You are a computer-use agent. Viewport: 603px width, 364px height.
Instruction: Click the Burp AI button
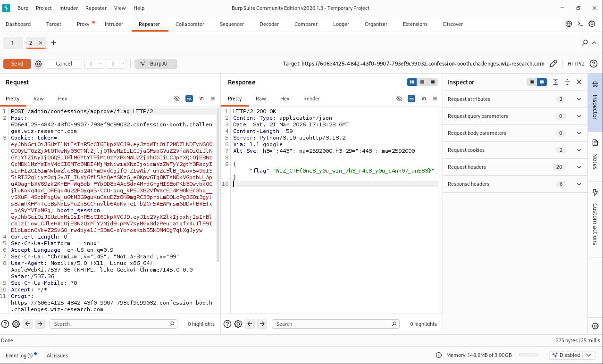(x=156, y=64)
